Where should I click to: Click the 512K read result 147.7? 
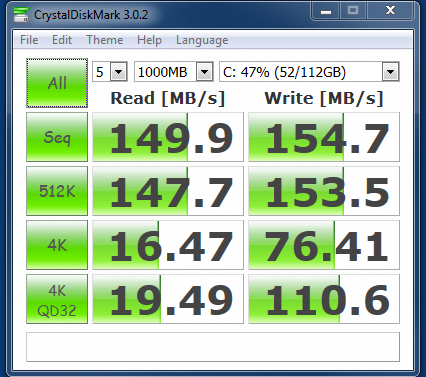(x=168, y=191)
